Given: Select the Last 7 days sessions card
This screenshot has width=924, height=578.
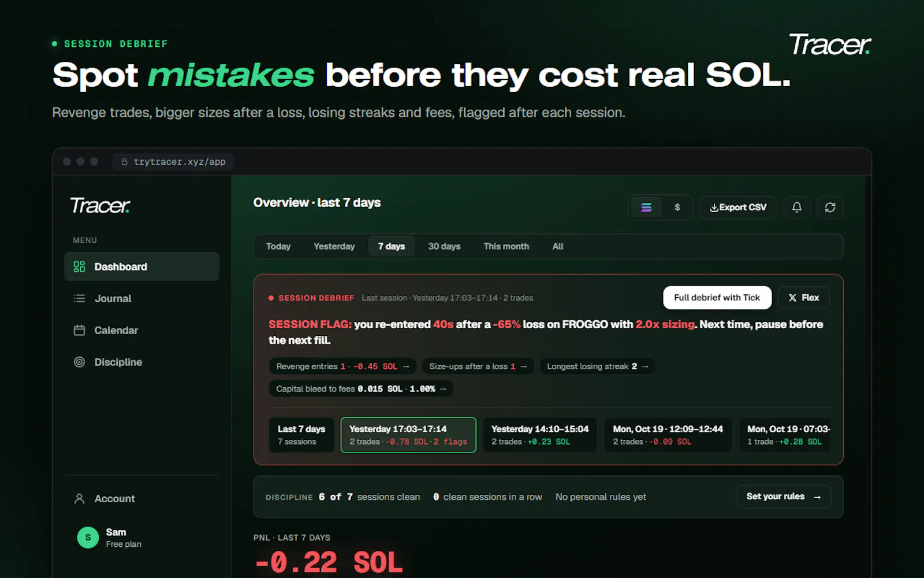Looking at the screenshot, I should coord(301,435).
